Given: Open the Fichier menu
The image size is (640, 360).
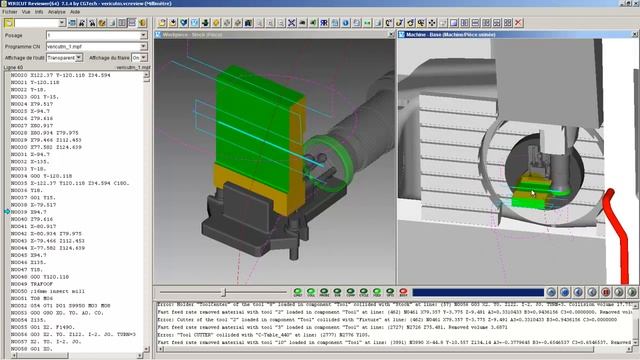Looking at the screenshot, I should 10,12.
